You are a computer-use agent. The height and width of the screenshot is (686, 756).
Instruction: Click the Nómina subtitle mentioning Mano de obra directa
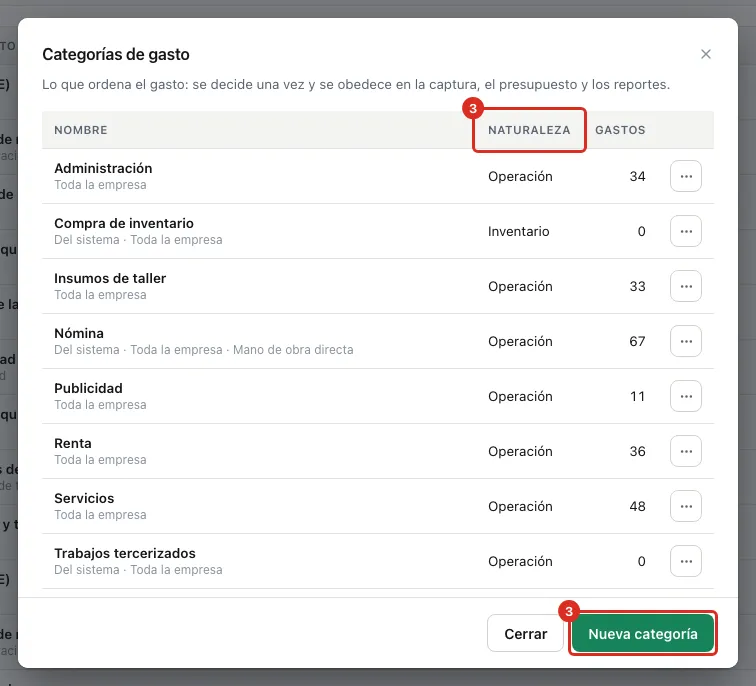point(203,350)
